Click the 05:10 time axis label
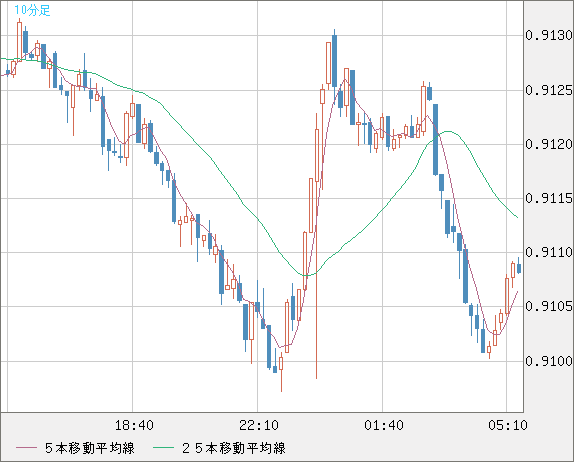This screenshot has width=574, height=462. pyautogui.click(x=508, y=425)
